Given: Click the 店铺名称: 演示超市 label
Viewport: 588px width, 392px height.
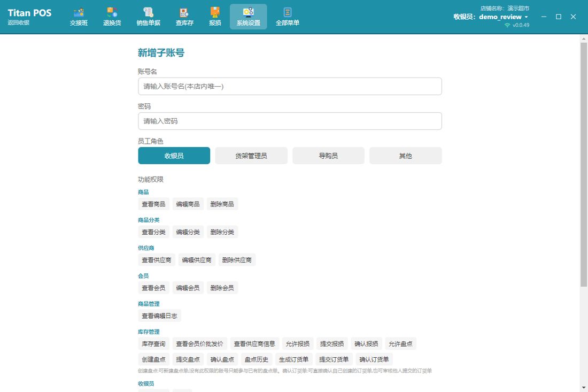Looking at the screenshot, I should (505, 8).
